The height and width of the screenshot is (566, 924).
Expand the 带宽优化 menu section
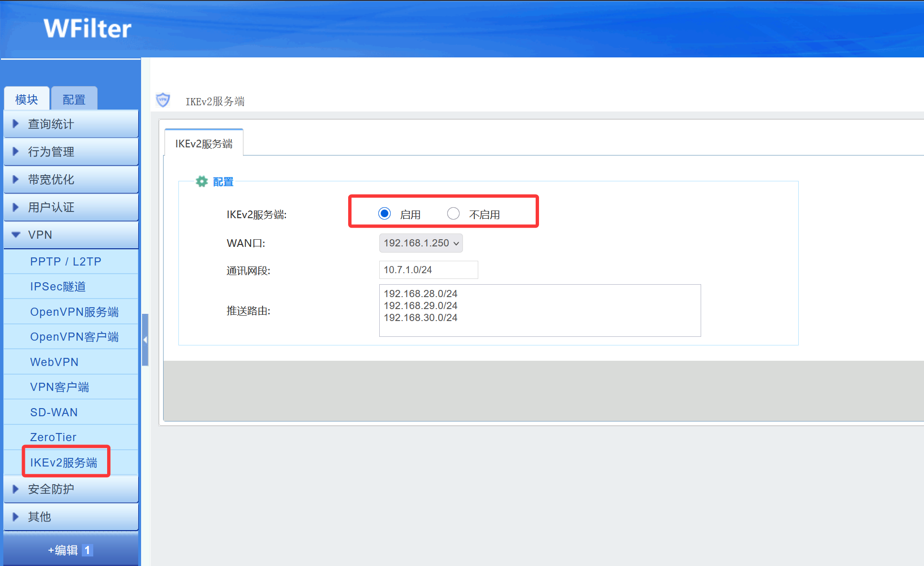click(x=71, y=179)
